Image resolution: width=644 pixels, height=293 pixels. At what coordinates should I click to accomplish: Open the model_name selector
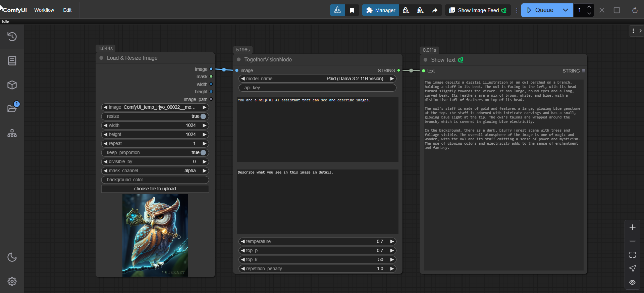point(317,79)
